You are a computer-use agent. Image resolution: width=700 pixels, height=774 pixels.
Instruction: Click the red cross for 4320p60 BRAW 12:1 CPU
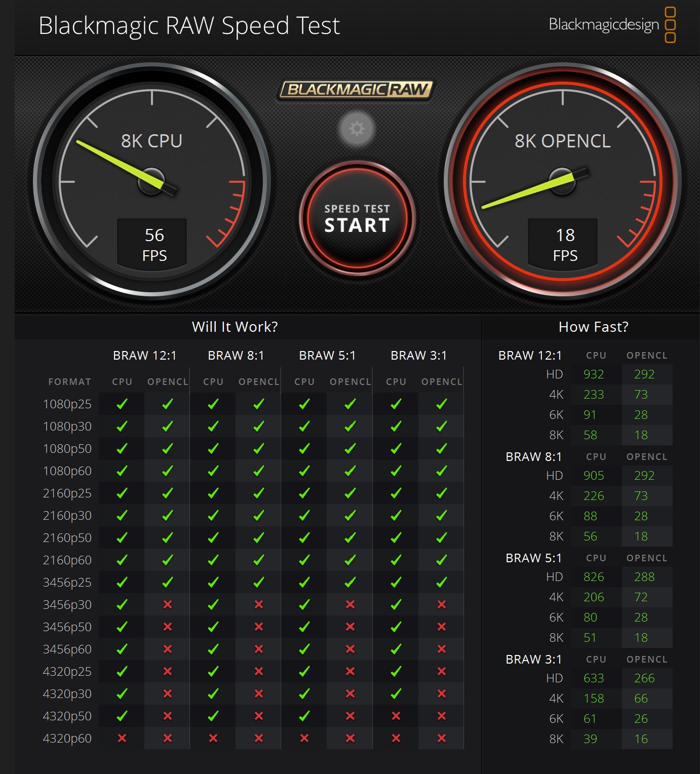tap(122, 738)
